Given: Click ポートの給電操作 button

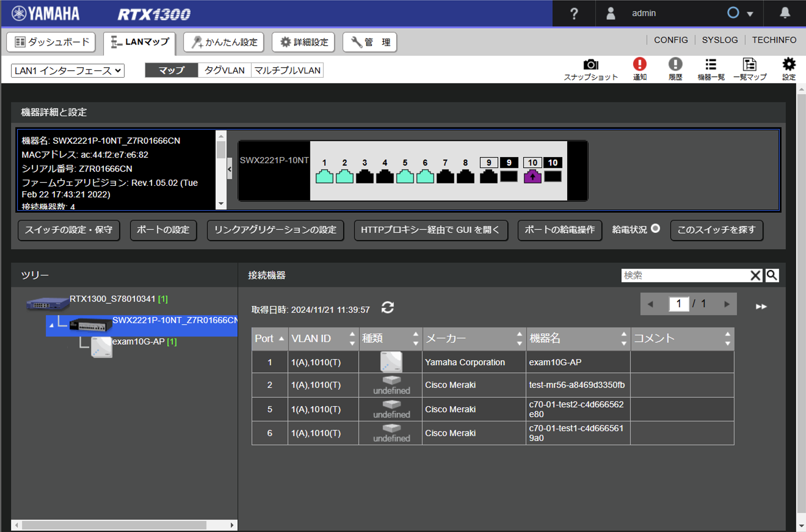Looking at the screenshot, I should (559, 230).
